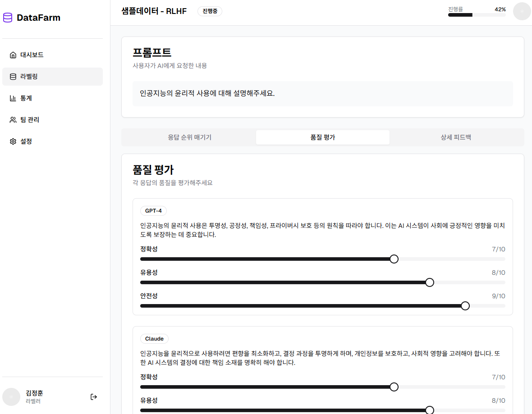The height and width of the screenshot is (414, 532).
Task: Click the Claude model label chip
Action: [x=155, y=338]
